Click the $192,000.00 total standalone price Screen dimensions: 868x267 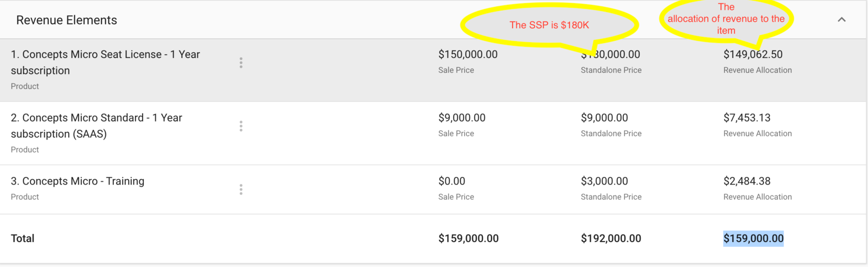pyautogui.click(x=611, y=238)
